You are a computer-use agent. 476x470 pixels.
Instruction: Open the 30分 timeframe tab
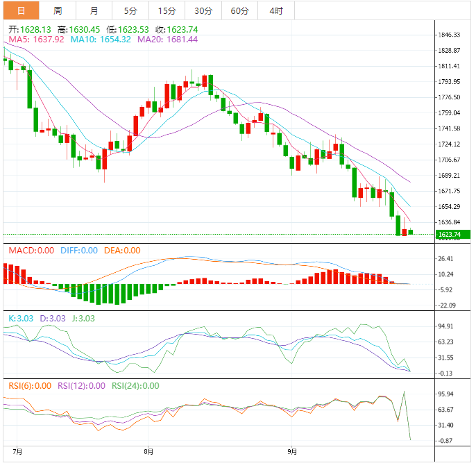(x=203, y=10)
